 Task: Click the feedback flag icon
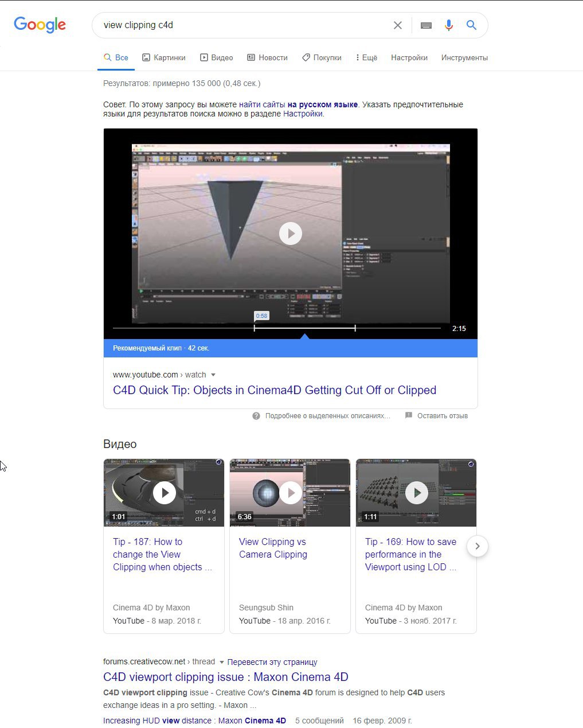pyautogui.click(x=409, y=415)
